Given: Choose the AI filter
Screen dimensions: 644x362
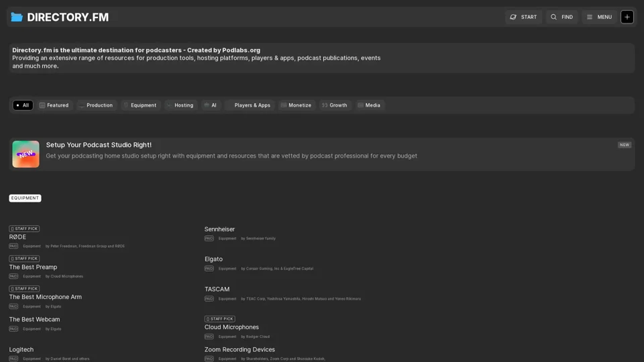Looking at the screenshot, I should click(211, 105).
